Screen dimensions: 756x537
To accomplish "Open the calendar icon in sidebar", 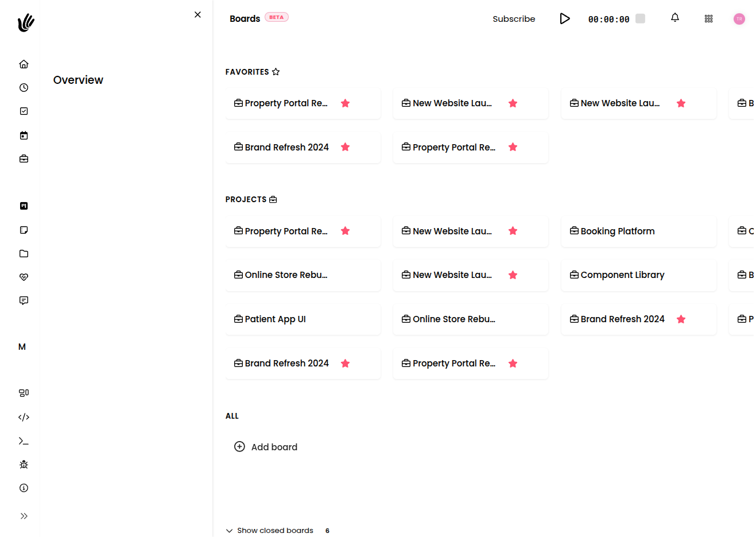I will click(24, 136).
